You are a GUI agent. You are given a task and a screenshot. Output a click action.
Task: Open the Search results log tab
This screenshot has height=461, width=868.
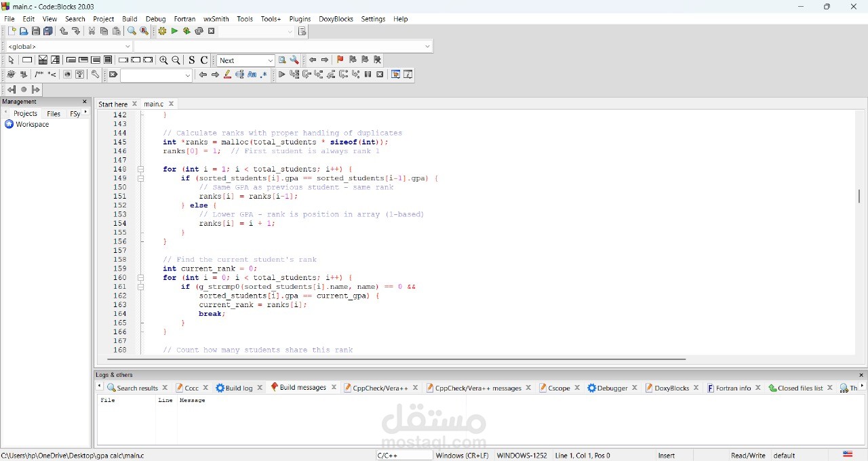(137, 388)
